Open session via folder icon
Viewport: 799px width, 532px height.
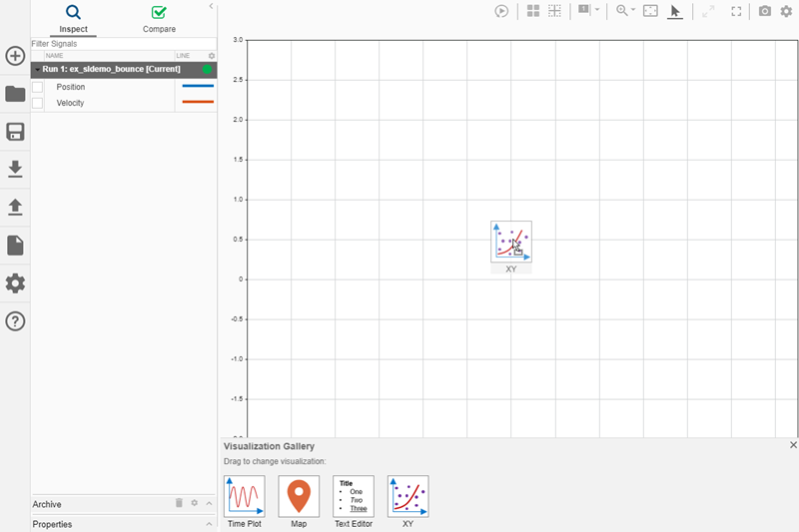(x=15, y=94)
